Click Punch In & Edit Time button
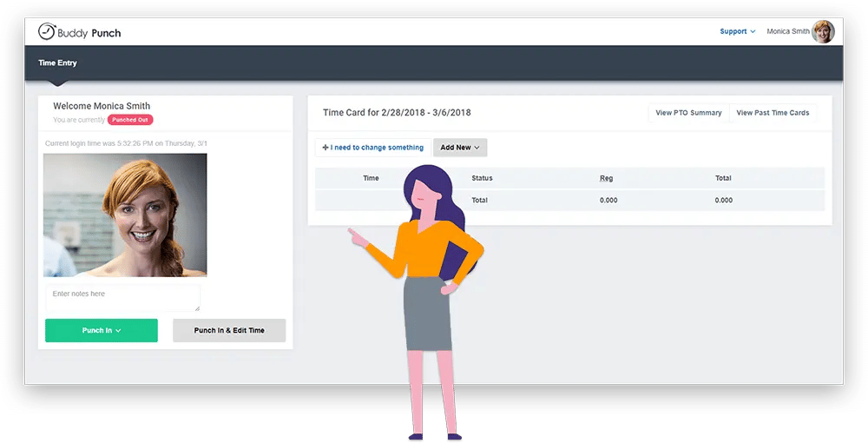Screen dimensions: 868x443 click(229, 331)
